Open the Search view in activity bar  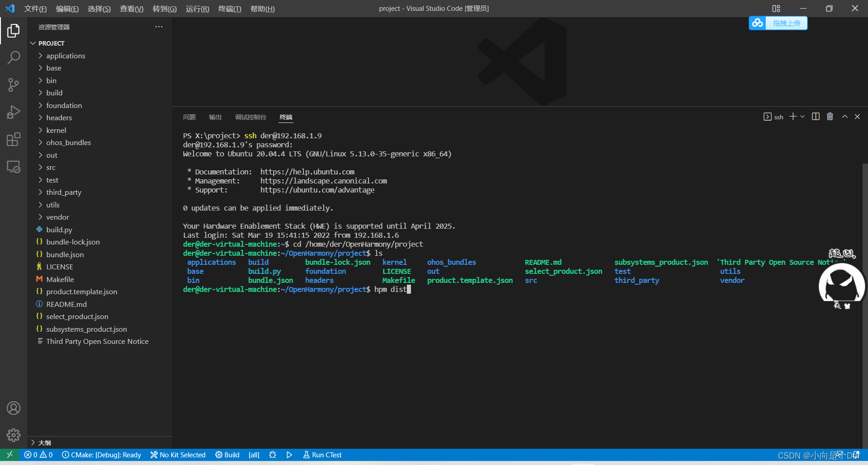pyautogui.click(x=14, y=58)
